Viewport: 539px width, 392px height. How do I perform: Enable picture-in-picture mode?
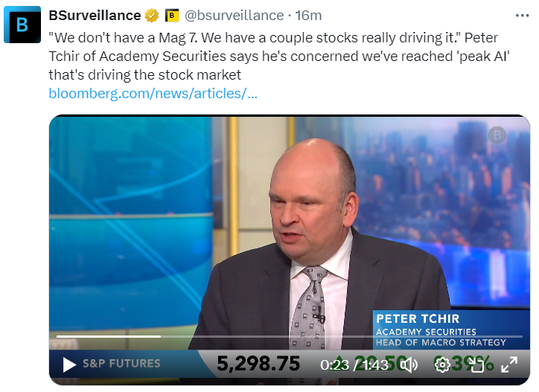pos(476,364)
